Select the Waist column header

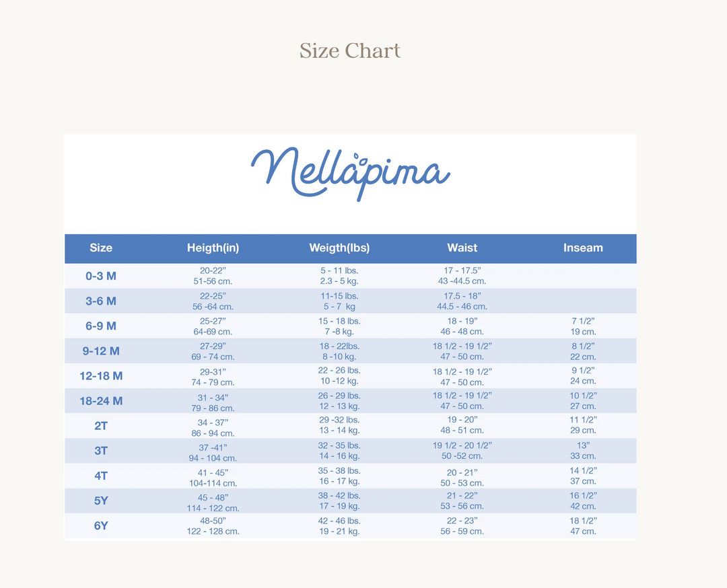point(462,248)
